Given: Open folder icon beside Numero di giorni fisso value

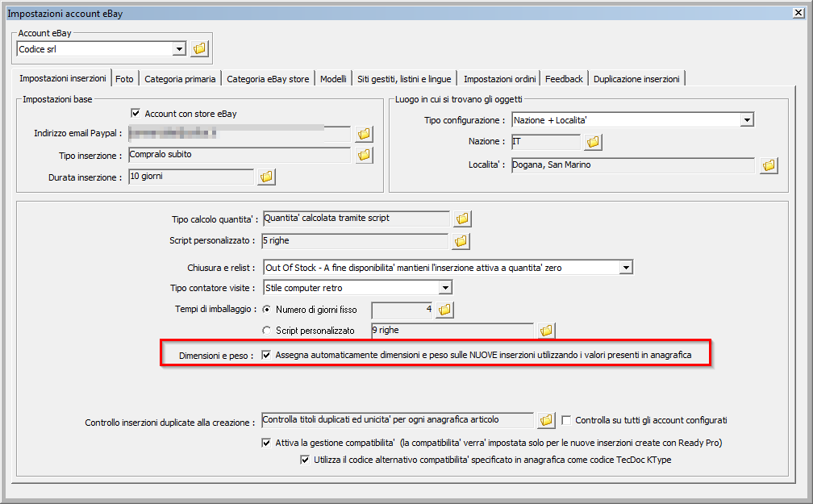Looking at the screenshot, I should (444, 310).
